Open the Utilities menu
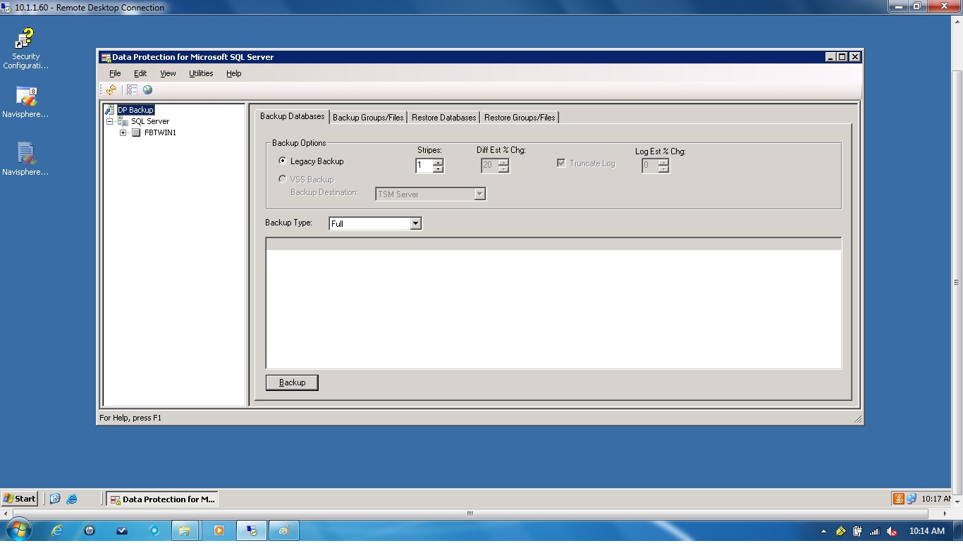963x560 pixels. coord(201,73)
